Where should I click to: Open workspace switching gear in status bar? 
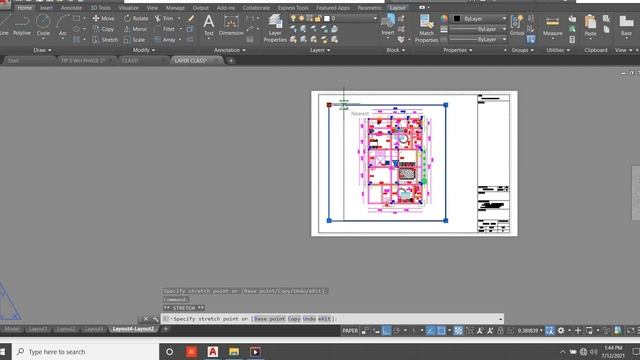[x=561, y=331]
